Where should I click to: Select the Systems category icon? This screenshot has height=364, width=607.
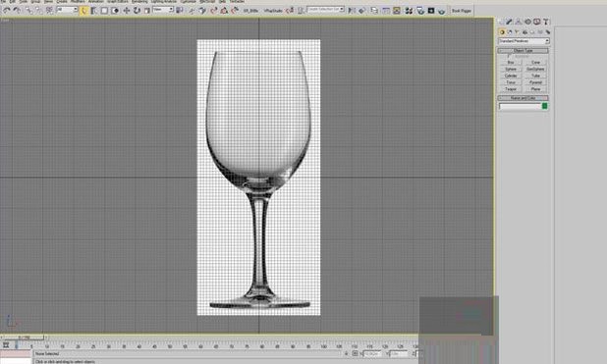click(x=547, y=32)
